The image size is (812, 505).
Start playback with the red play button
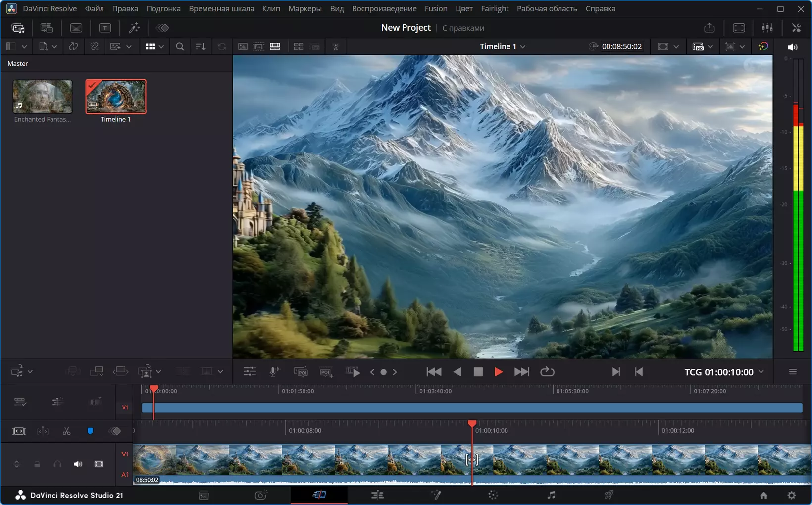(499, 372)
